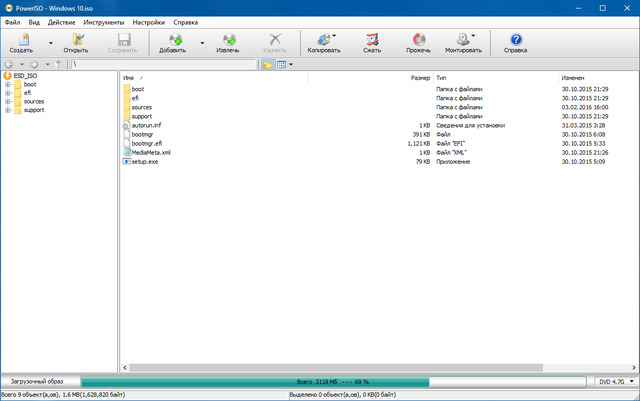Select support folder in file list
Screen dimensions: 640x401
[142, 116]
